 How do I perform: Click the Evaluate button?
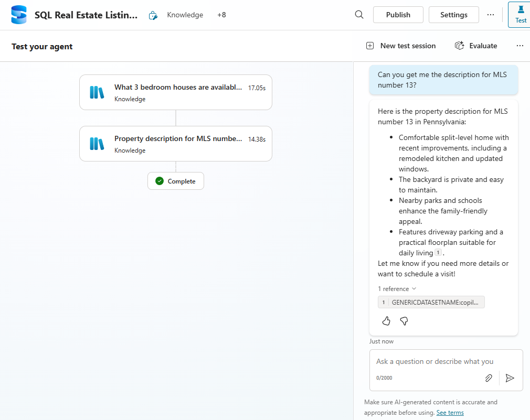(476, 46)
